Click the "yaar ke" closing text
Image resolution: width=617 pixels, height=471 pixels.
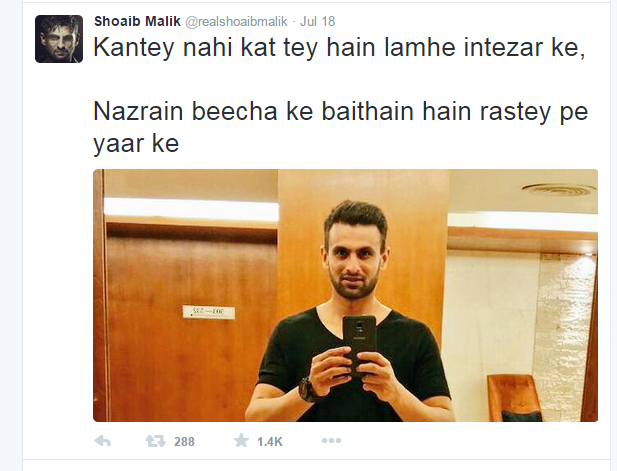(136, 144)
